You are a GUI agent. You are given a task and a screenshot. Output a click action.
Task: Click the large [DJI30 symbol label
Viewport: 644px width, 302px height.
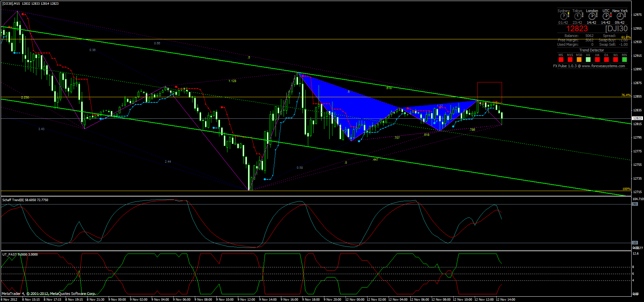[616, 29]
